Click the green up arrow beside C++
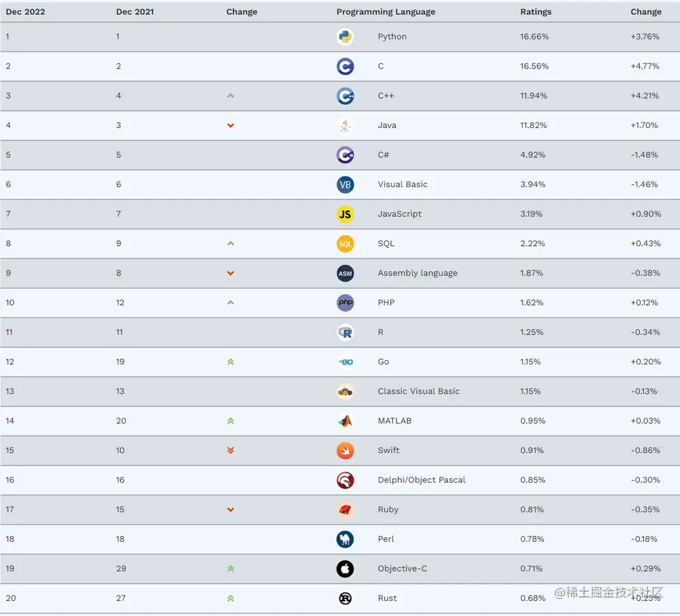 [231, 95]
